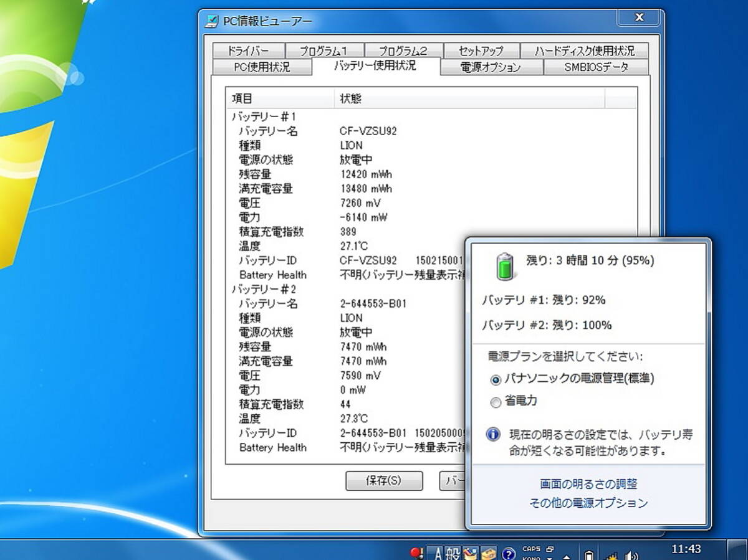
Task: Close the PC情報ビューアー window
Action: click(x=638, y=17)
